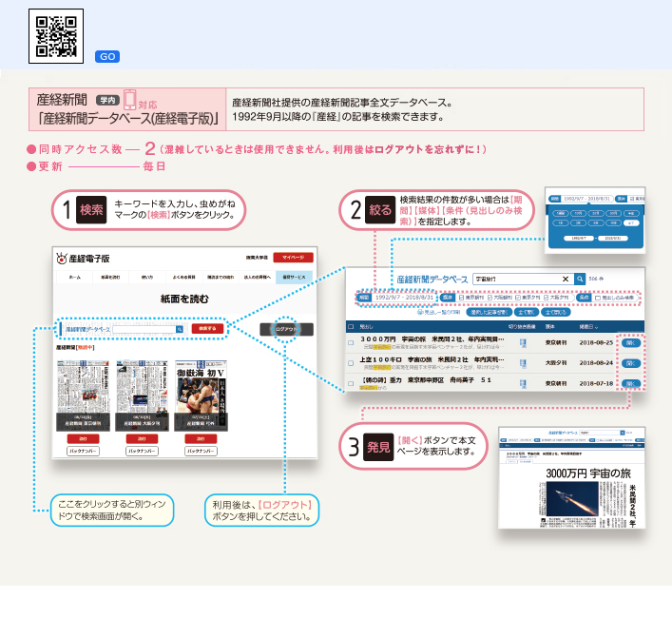Toggle the 東京夕刊 media checkbox

518,298
